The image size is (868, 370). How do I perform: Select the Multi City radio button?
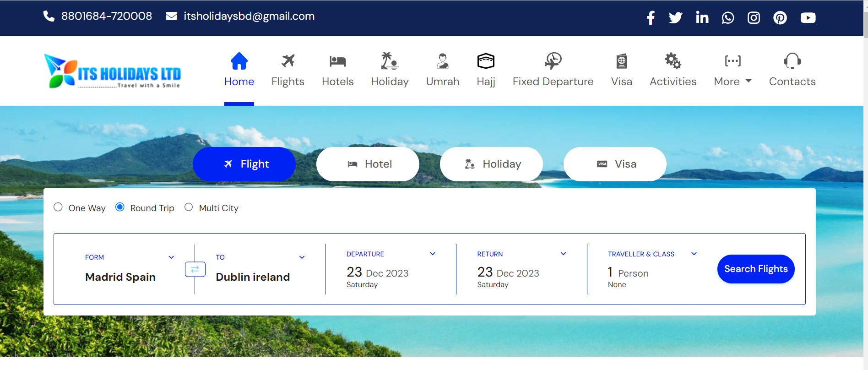(189, 207)
